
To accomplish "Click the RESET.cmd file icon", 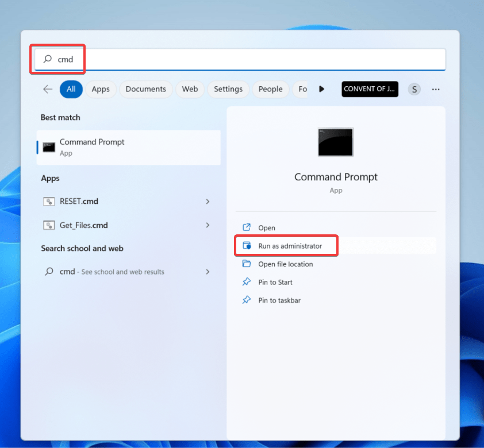I will tap(49, 202).
